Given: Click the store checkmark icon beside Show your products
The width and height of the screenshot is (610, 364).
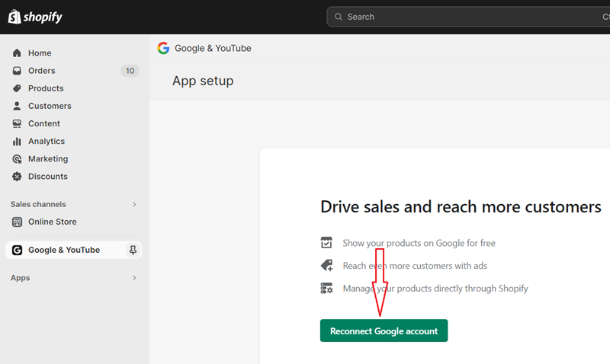Looking at the screenshot, I should point(326,242).
